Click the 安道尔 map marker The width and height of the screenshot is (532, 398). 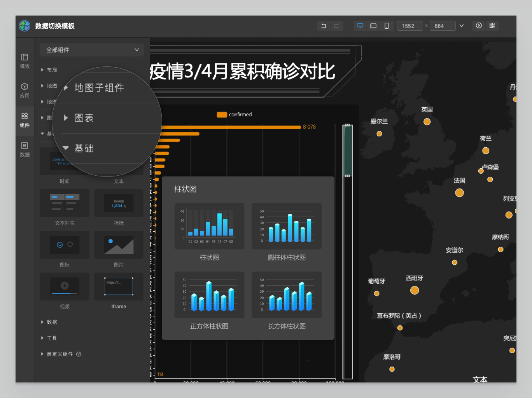455,262
